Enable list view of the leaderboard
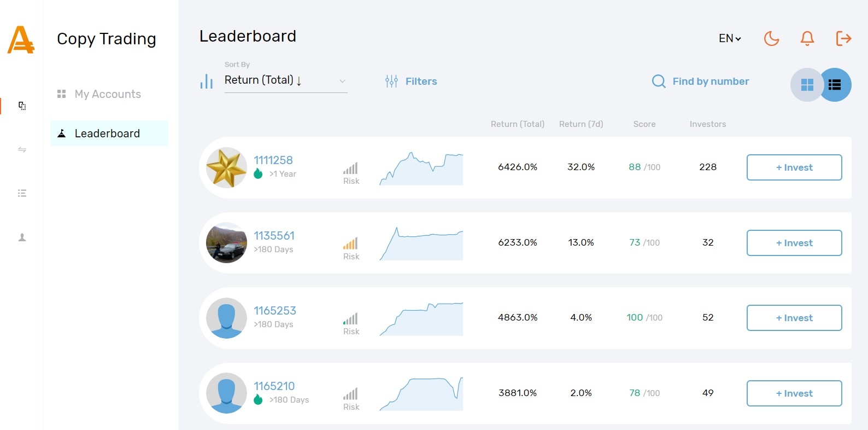 [x=835, y=85]
